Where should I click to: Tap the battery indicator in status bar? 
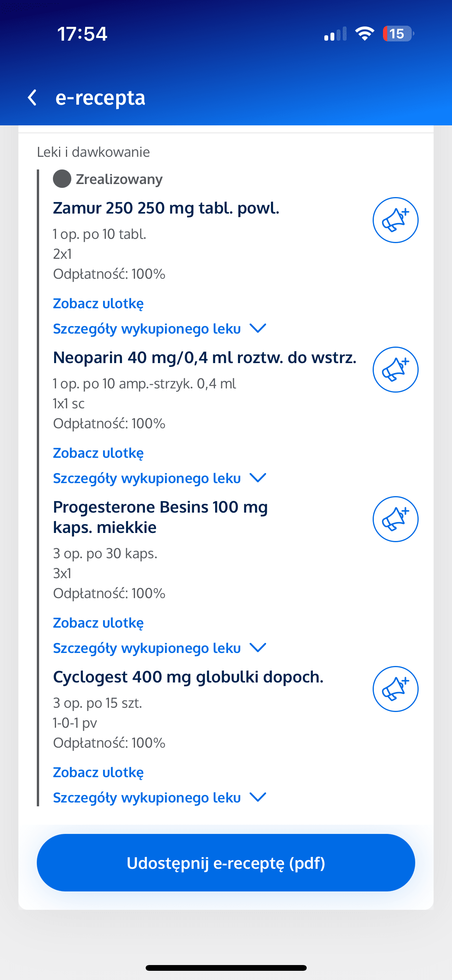click(x=398, y=34)
